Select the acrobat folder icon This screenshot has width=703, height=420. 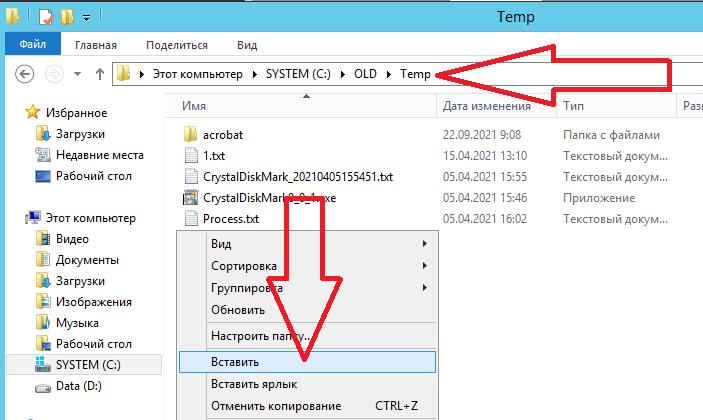(191, 134)
